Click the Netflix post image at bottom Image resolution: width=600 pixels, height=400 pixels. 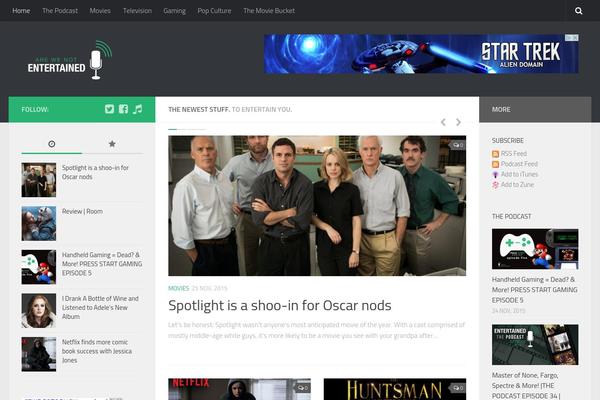[239, 389]
